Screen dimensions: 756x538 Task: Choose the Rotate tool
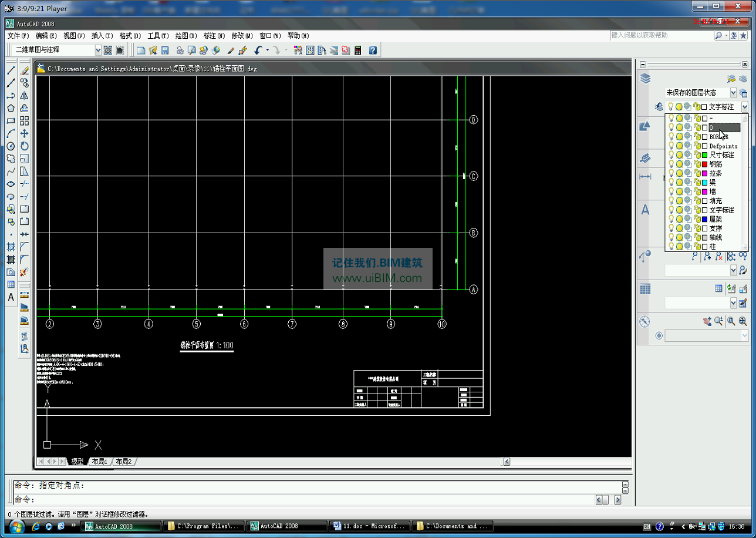(25, 146)
